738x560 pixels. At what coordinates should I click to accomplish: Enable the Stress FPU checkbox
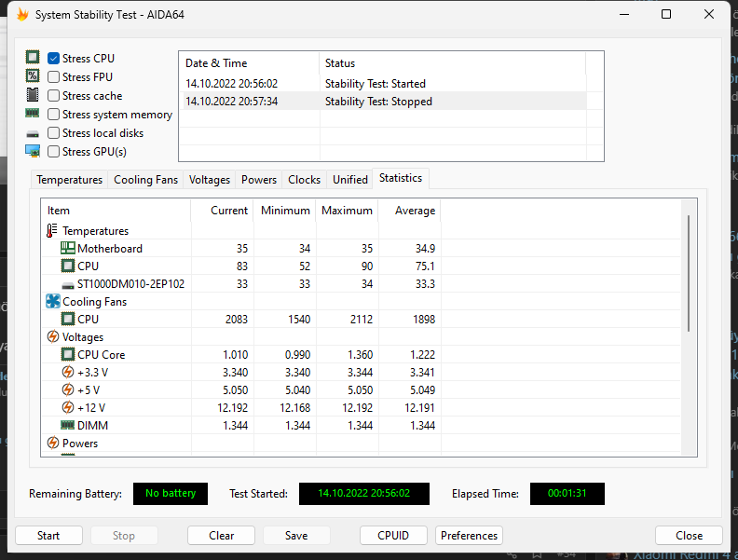pos(54,76)
